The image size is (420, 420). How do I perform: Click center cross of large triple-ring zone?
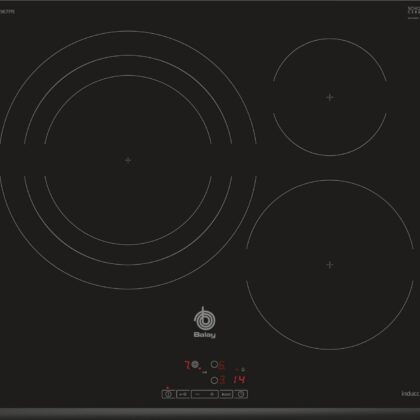128,160
